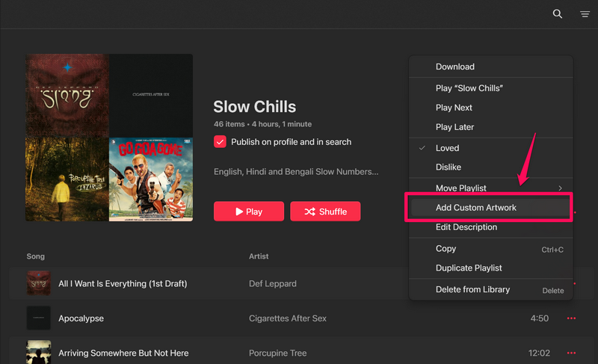Uncheck Publish on profile and in search
This screenshot has height=364, width=598.
(x=221, y=142)
